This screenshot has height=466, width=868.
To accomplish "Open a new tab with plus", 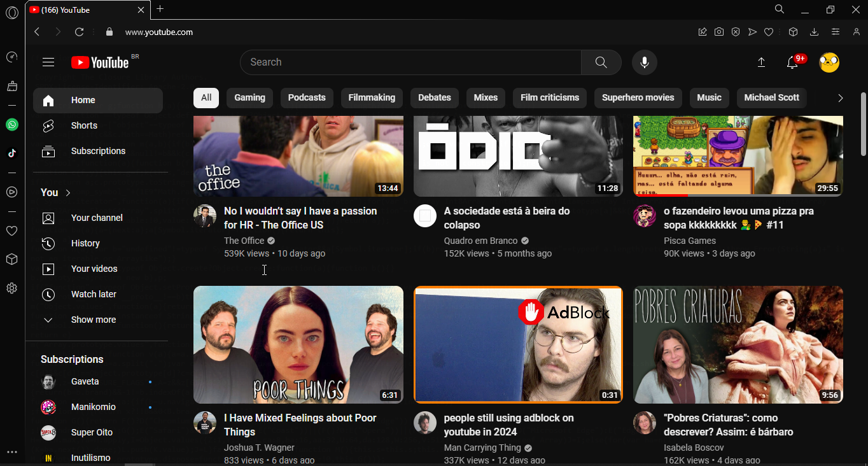I will click(160, 9).
